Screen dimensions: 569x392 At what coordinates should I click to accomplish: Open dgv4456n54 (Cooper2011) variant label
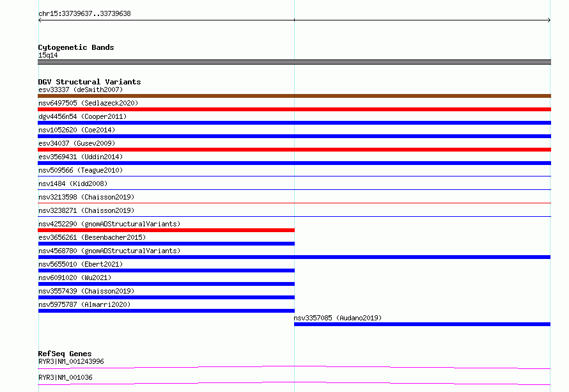82,116
